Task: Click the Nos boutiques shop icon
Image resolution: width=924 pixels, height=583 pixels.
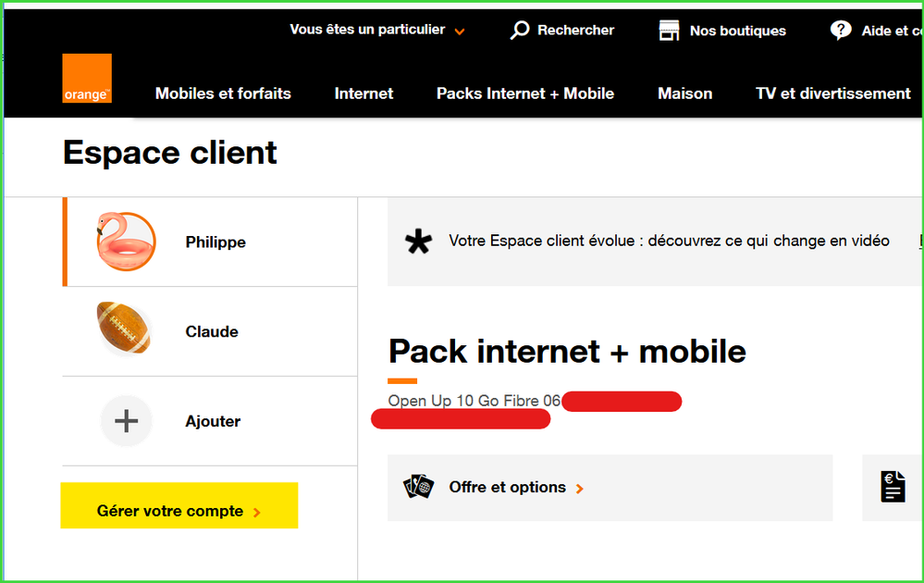Action: click(x=669, y=31)
